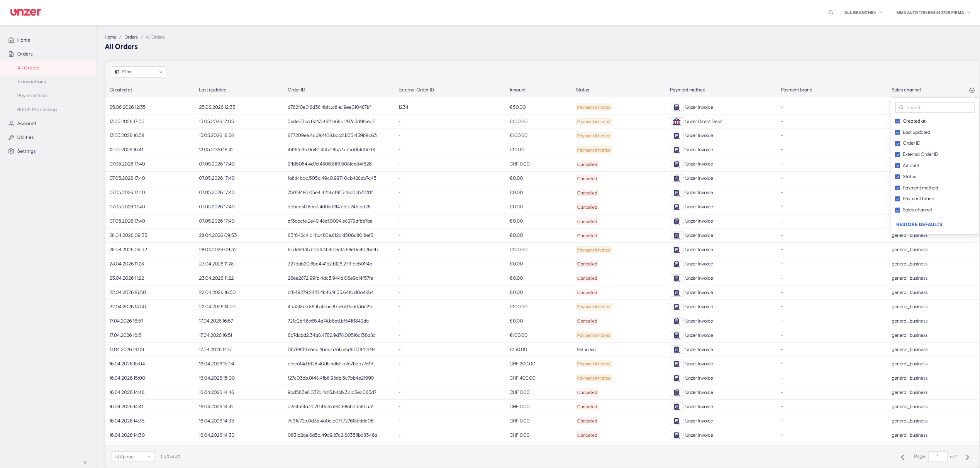
Task: Go to the next page arrow
Action: click(967, 457)
